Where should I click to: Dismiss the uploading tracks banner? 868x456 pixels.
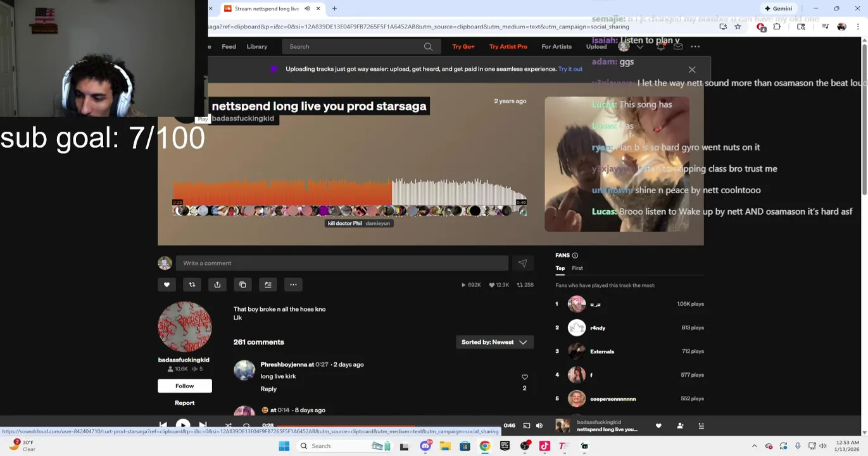[692, 70]
